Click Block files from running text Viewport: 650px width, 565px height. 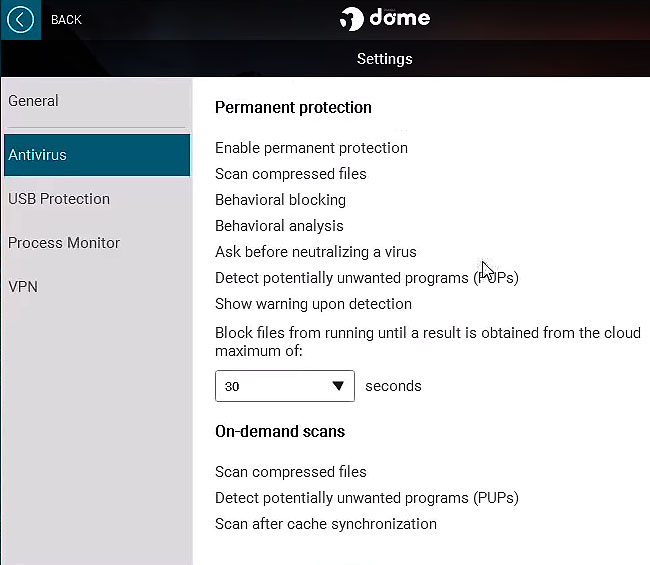point(428,342)
